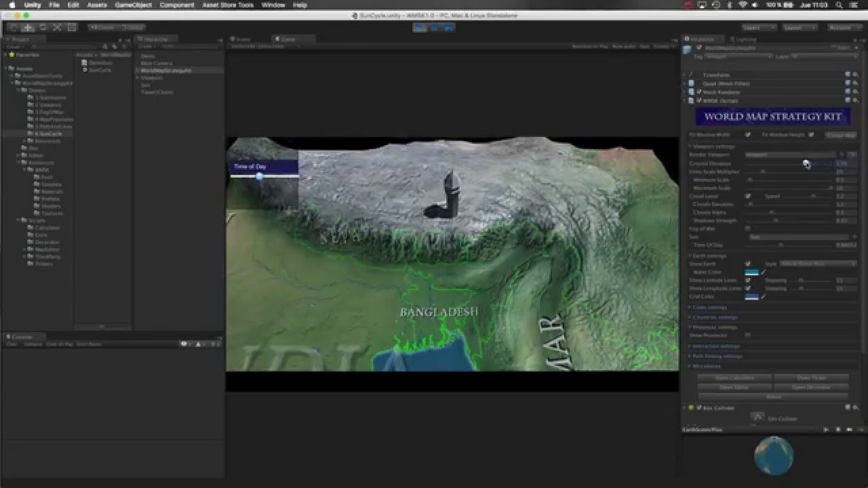This screenshot has width=868, height=488.
Task: Select the Rotate tool in the toolbar
Action: click(x=41, y=28)
